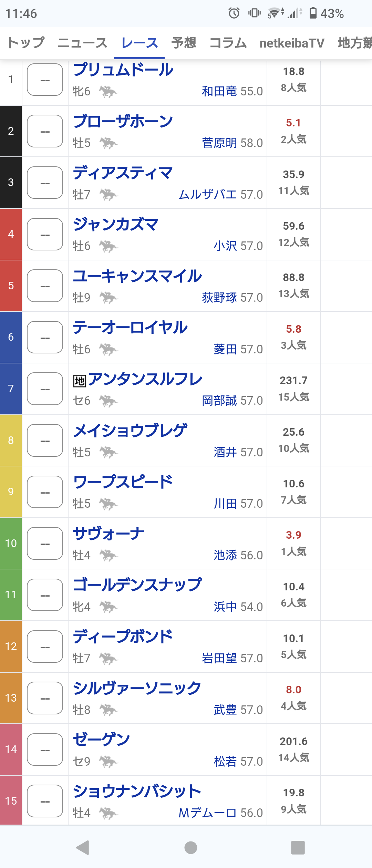Open jockey link 武豊
372x868 pixels.
pos(225,710)
